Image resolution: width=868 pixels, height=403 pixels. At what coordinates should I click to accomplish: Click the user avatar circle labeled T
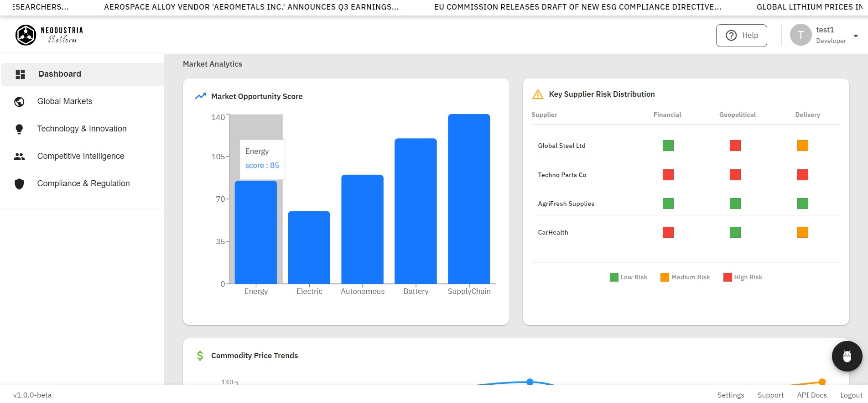800,35
